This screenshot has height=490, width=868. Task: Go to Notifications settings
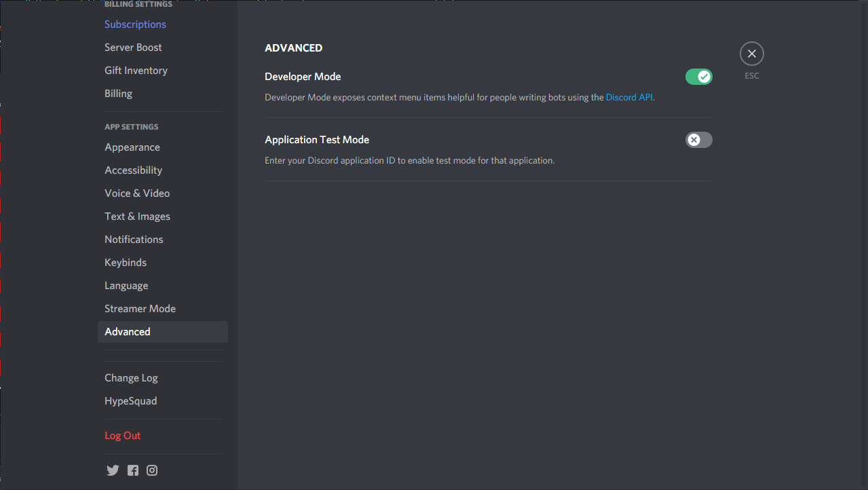134,239
